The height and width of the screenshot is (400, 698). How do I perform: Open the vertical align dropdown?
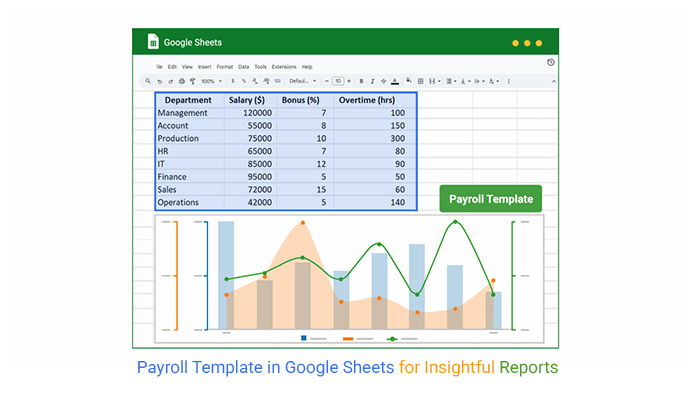[x=465, y=81]
